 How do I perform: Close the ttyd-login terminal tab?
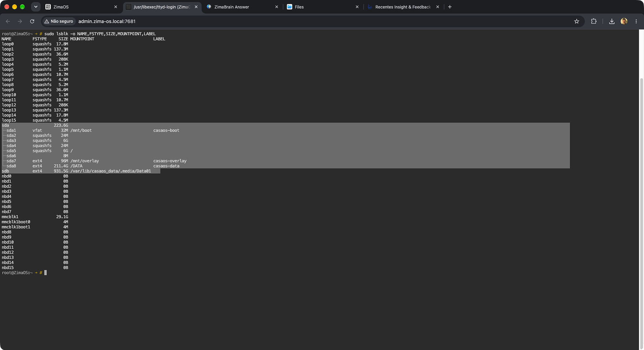pyautogui.click(x=196, y=7)
